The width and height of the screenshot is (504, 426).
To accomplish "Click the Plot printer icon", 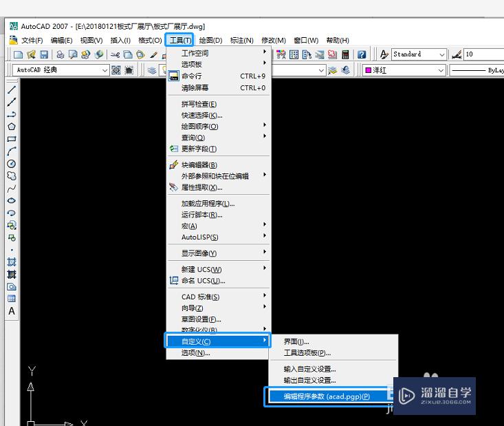I will [x=60, y=54].
